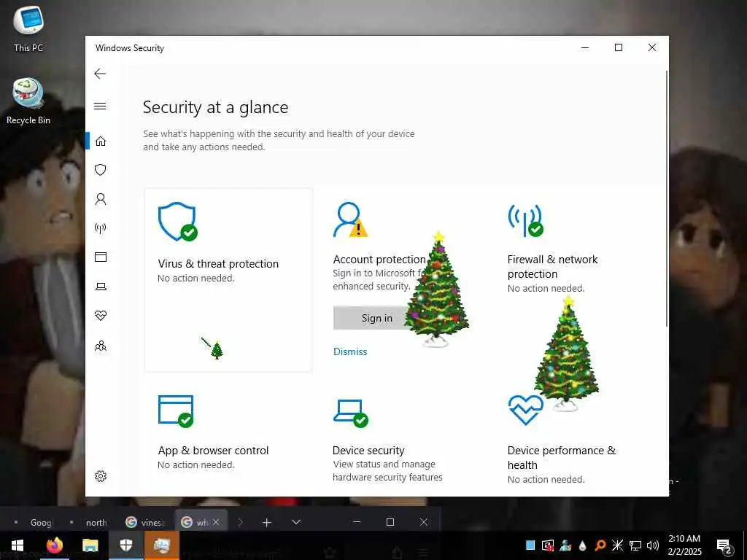The height and width of the screenshot is (560, 747).
Task: Open a new browser tab with plus
Action: tap(267, 522)
